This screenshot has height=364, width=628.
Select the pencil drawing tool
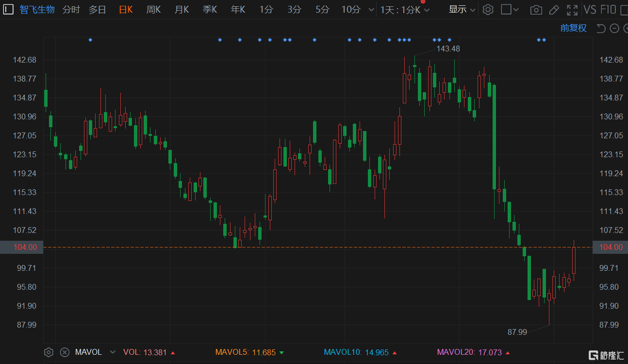pyautogui.click(x=554, y=10)
